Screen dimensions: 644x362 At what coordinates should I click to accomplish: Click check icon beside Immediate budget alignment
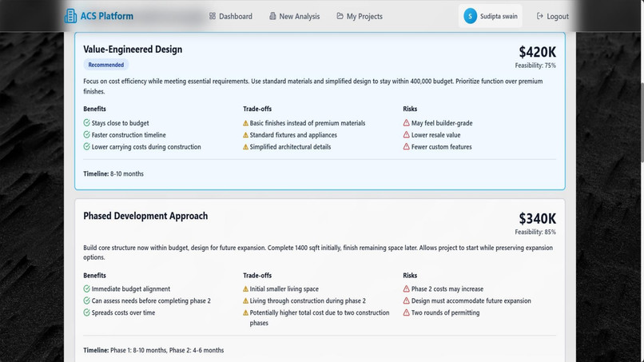[86, 288]
